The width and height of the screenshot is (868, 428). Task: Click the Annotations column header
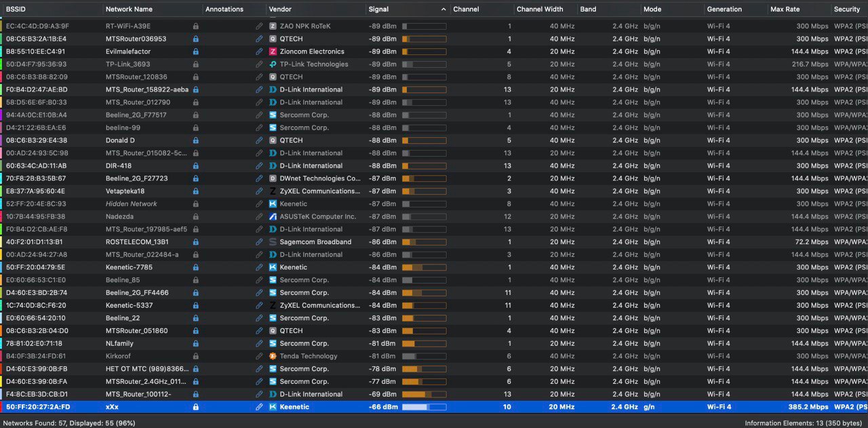click(224, 9)
